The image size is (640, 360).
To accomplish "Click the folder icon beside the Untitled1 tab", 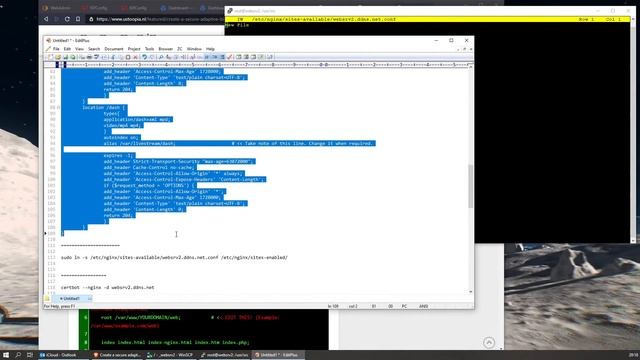I will tap(47, 298).
